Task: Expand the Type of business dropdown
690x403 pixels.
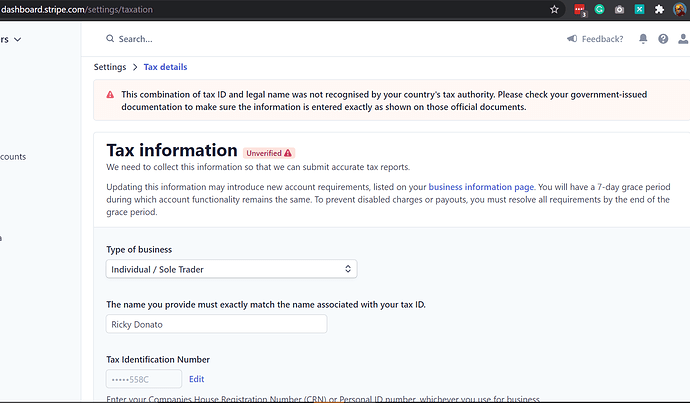Action: pos(231,268)
